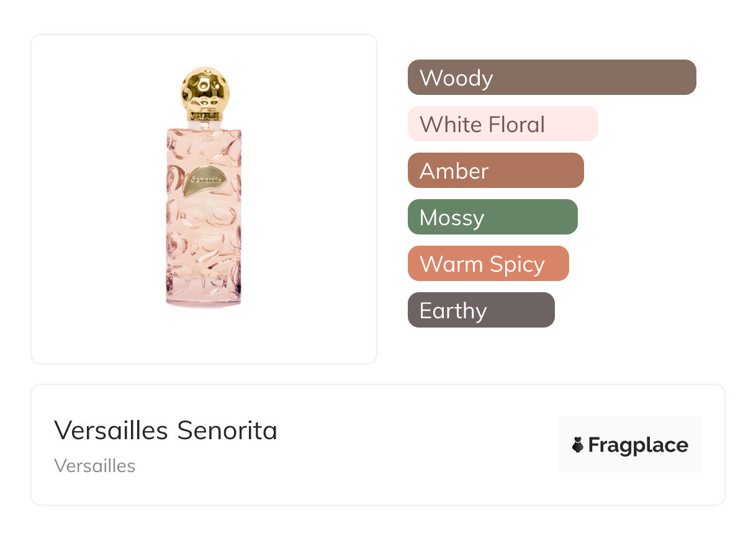Pick the green Mossy accord bar
Viewport: 756px width, 536px height.
coord(492,217)
